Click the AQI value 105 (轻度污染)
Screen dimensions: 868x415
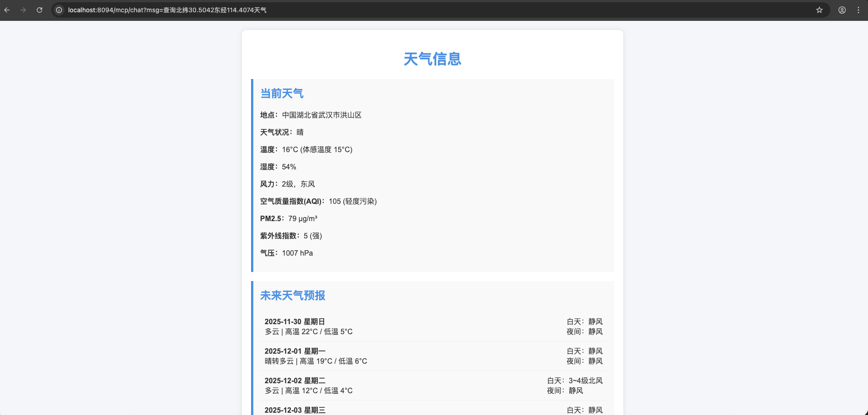click(352, 202)
